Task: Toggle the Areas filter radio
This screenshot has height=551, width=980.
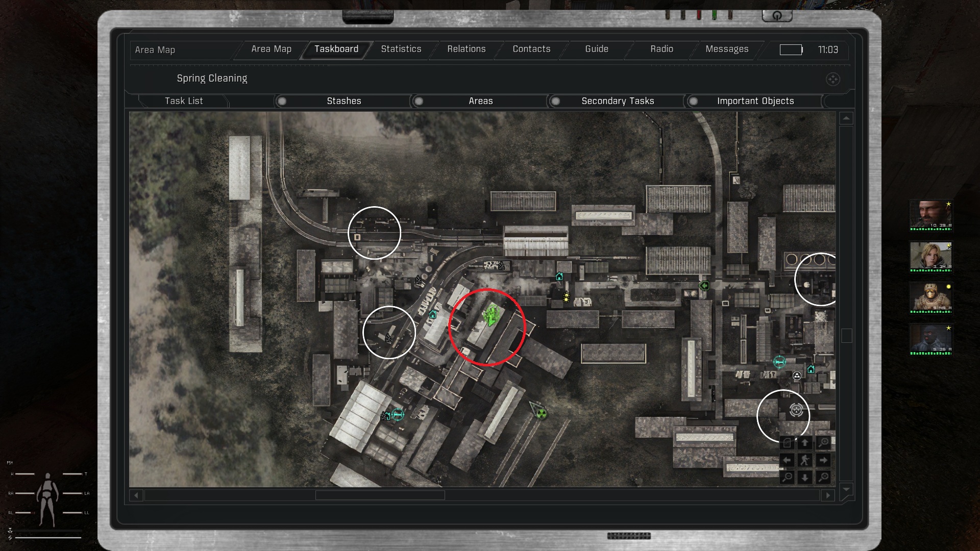Action: pyautogui.click(x=419, y=101)
